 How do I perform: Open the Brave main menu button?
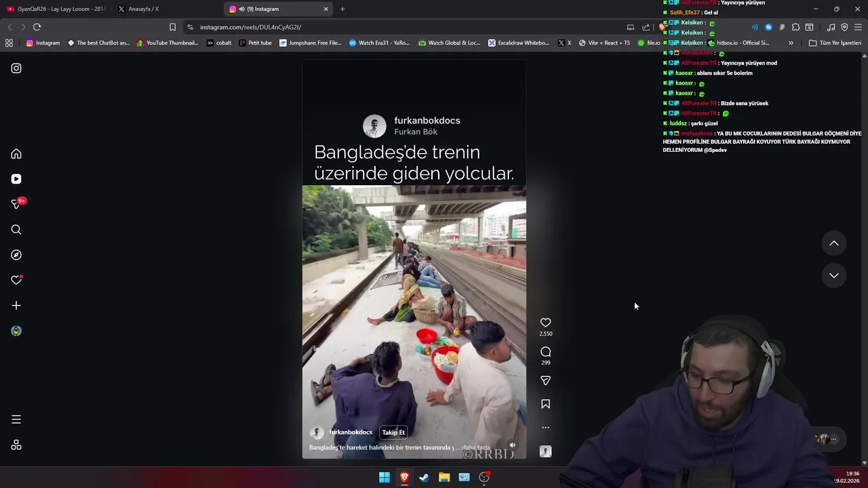click(x=858, y=27)
